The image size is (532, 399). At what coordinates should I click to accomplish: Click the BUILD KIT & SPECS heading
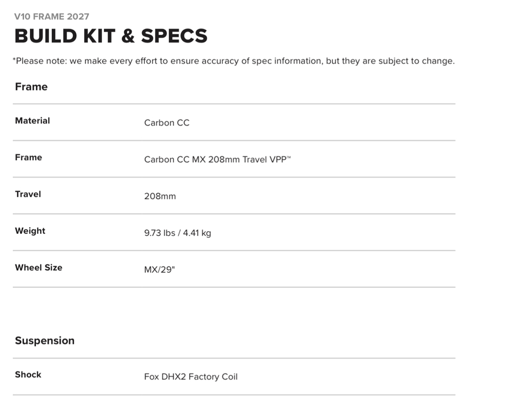coord(111,36)
